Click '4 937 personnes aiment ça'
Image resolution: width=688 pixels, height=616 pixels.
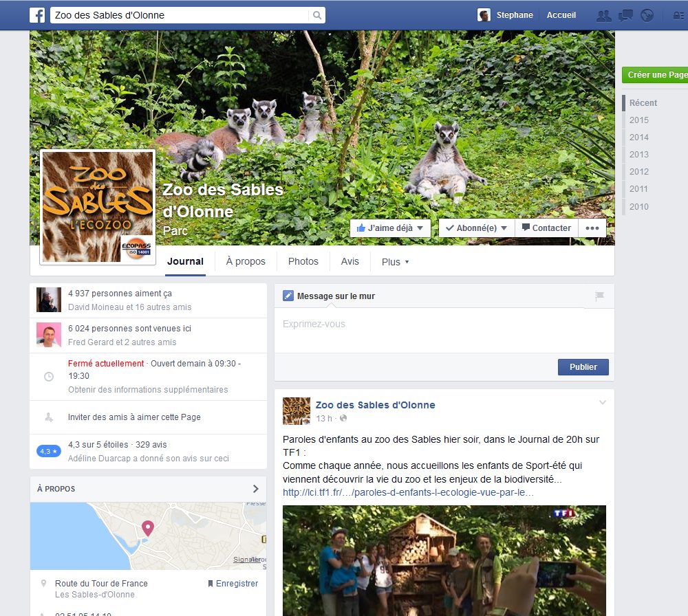(x=120, y=294)
